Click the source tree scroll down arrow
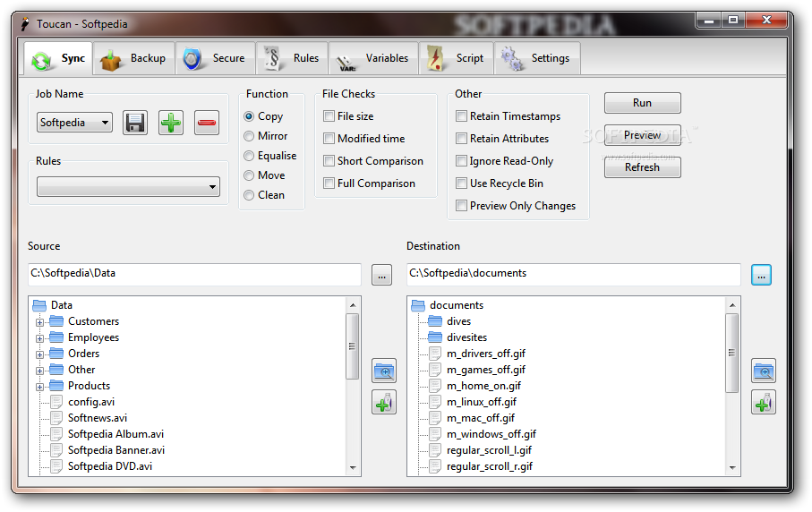The height and width of the screenshot is (512, 812). point(353,468)
